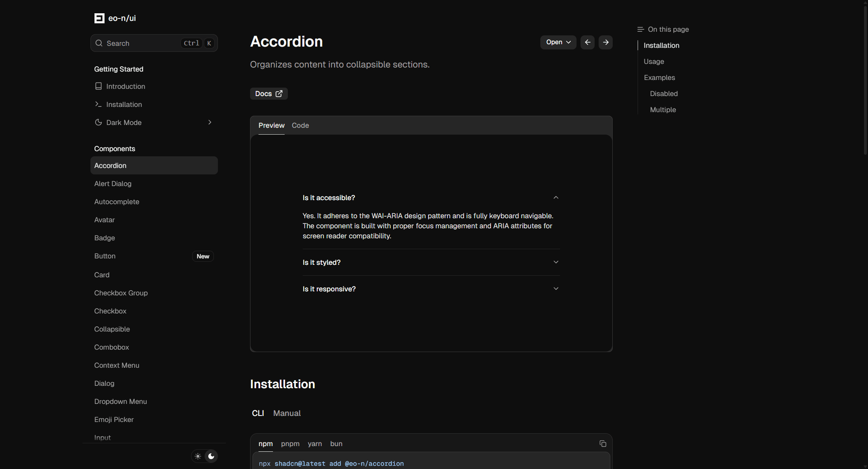This screenshot has width=868, height=469.
Task: Open the Open dropdown menu
Action: (558, 42)
